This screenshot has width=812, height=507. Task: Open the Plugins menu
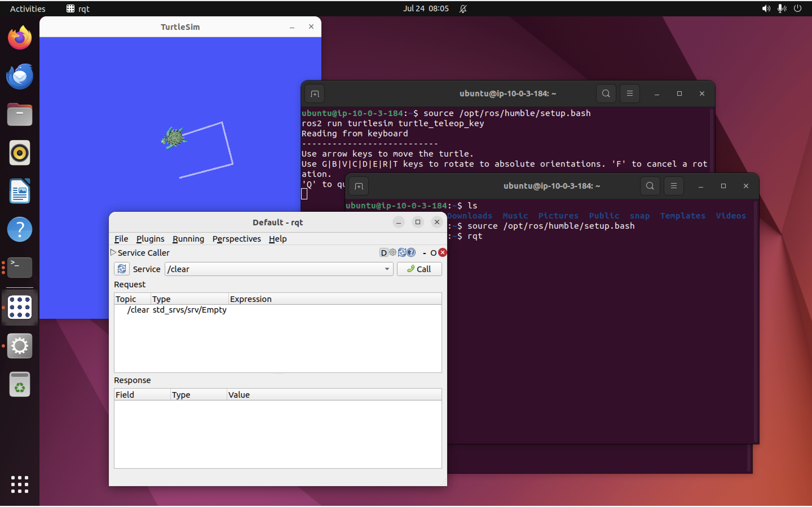[150, 239]
